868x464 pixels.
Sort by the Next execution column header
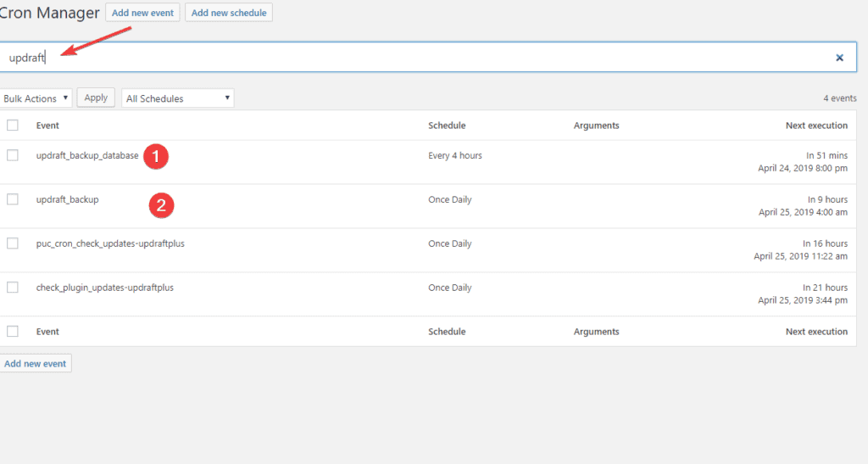tap(815, 126)
